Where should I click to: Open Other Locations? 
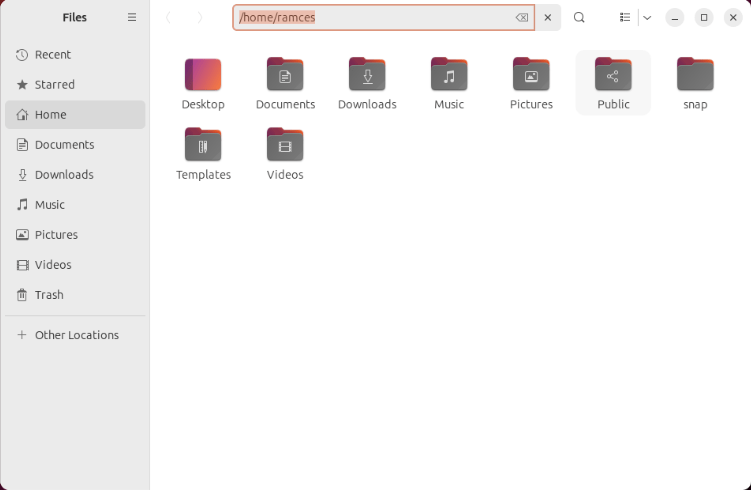click(x=75, y=335)
